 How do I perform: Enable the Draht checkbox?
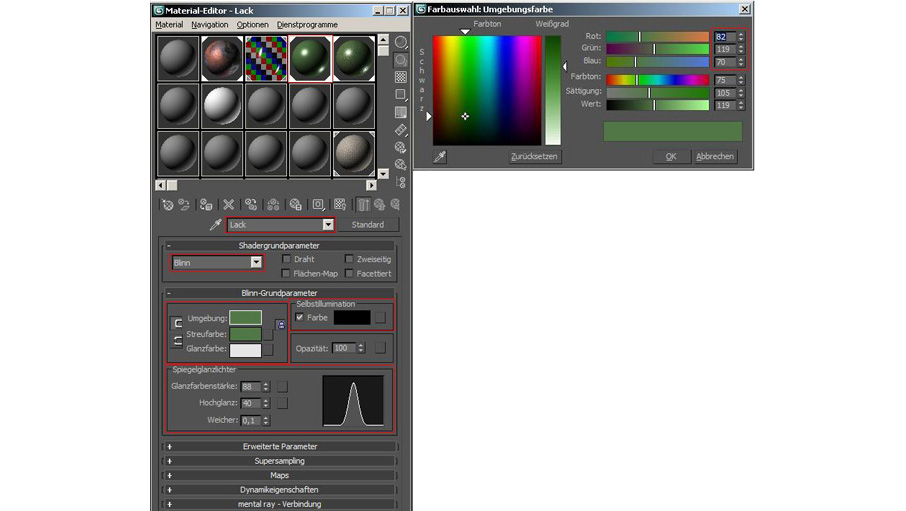[x=286, y=259]
